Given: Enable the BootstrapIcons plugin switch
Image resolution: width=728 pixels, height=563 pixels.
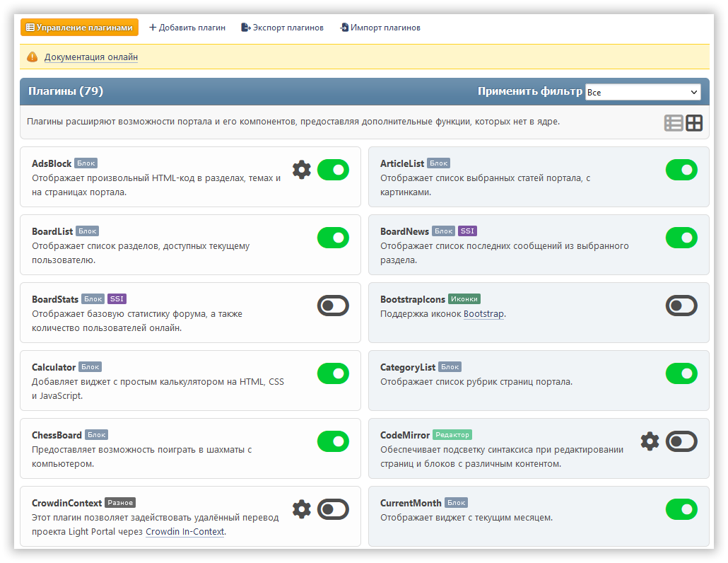Looking at the screenshot, I should click(x=681, y=306).
